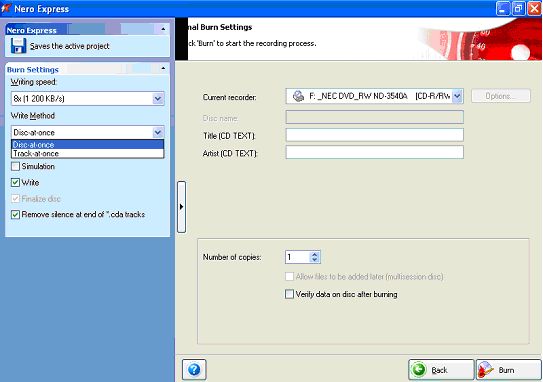This screenshot has height=382, width=543.
Task: Minimize the Nero Express window
Action: click(503, 8)
